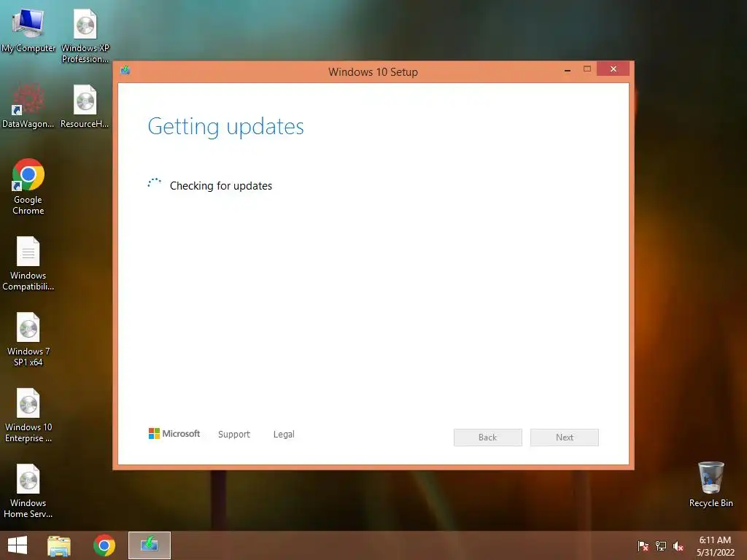The image size is (747, 560).
Task: Select Windows 10 Setup taskbar button
Action: (x=150, y=545)
